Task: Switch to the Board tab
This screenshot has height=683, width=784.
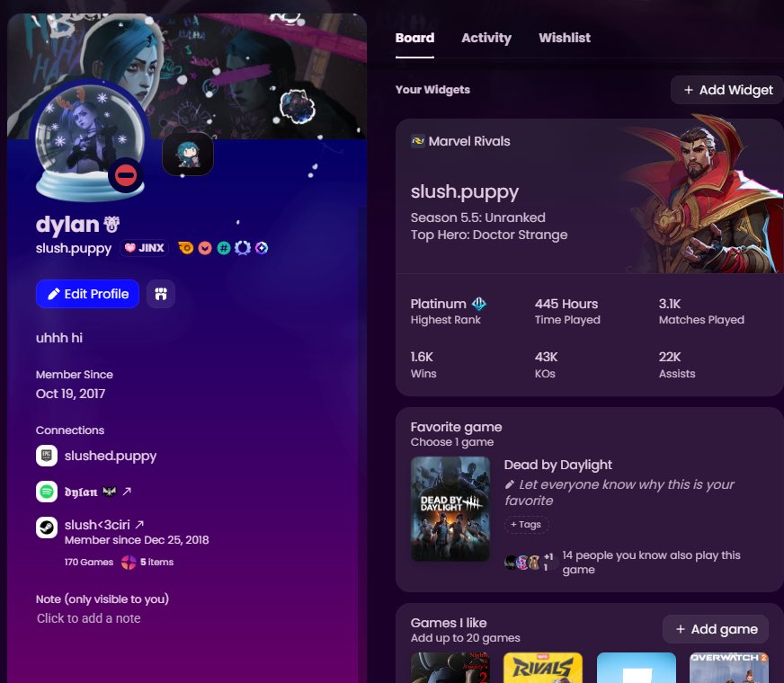Action: pos(414,38)
